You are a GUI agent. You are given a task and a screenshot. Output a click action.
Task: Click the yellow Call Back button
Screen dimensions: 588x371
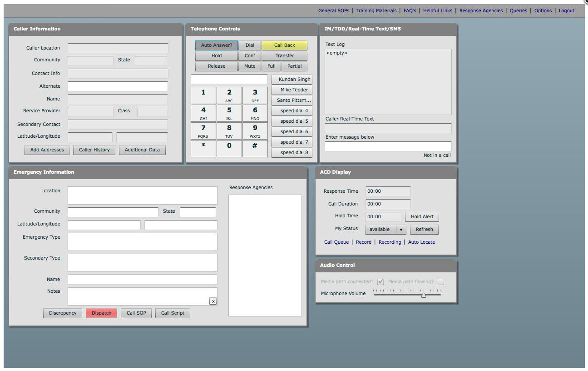point(284,45)
